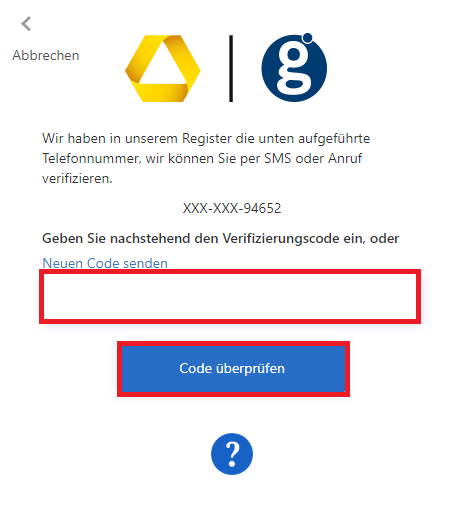
Task: Click the word SMS in the paragraph
Action: (278, 158)
